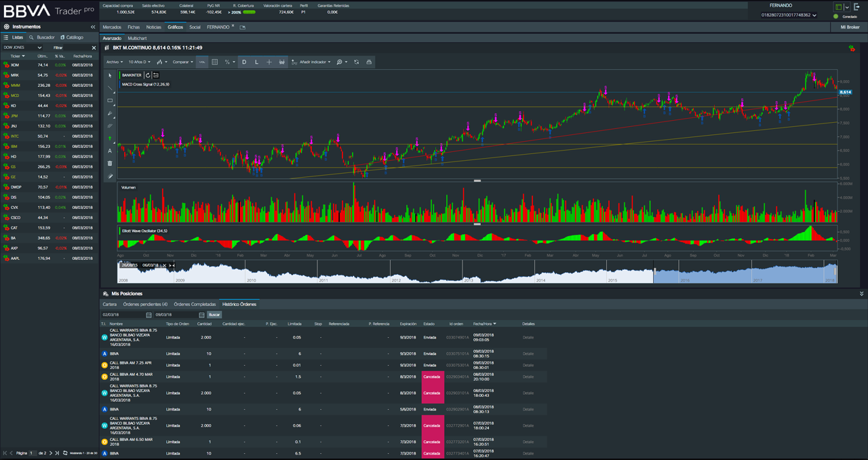The image size is (868, 460).
Task: Switch to the Fichas tab
Action: click(134, 27)
